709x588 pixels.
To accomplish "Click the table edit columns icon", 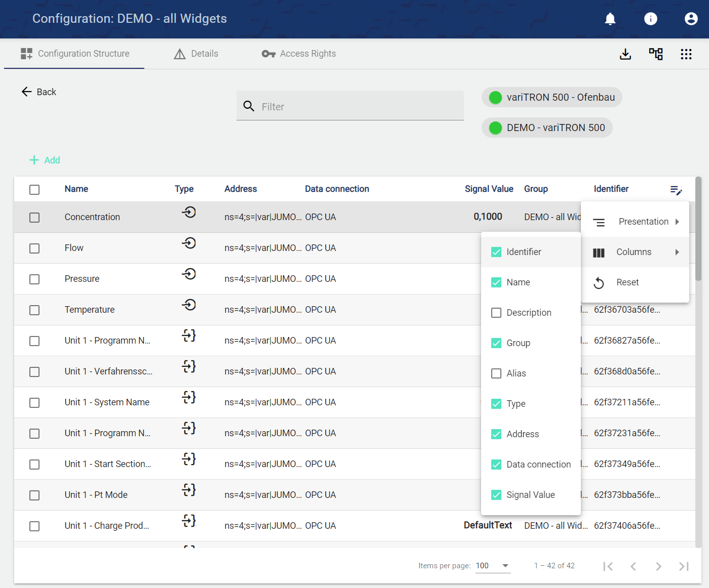I will click(x=676, y=190).
